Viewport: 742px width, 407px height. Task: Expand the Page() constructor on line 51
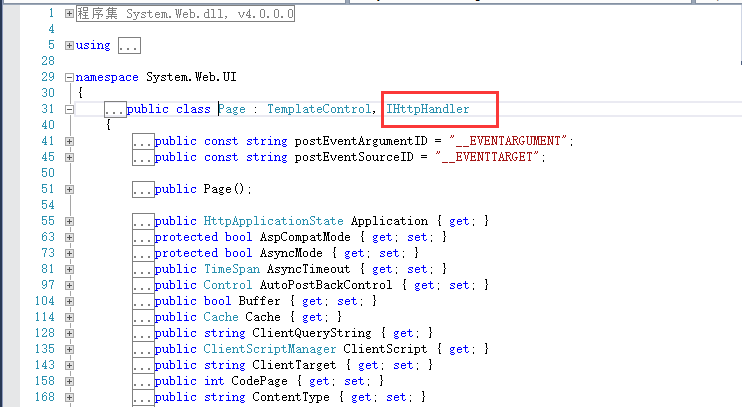tap(69, 189)
